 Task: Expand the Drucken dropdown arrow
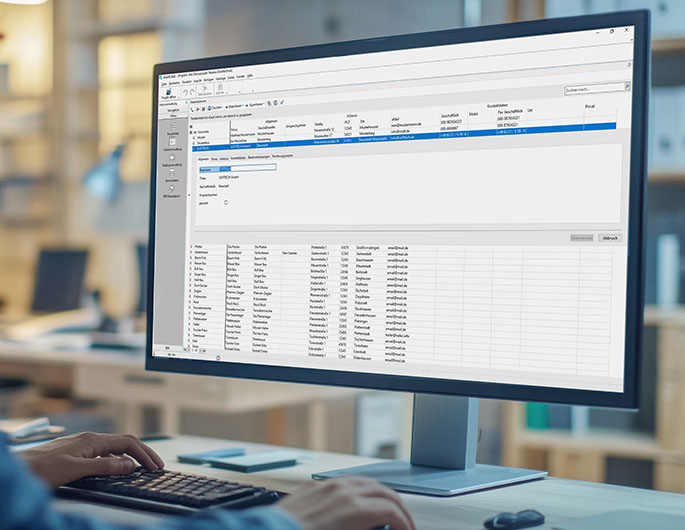click(222, 107)
